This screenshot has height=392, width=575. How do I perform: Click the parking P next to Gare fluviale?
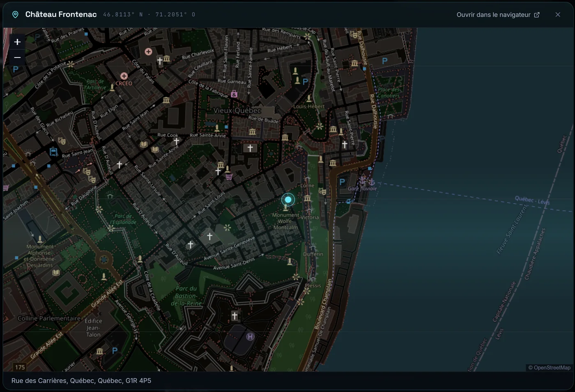tap(342, 182)
